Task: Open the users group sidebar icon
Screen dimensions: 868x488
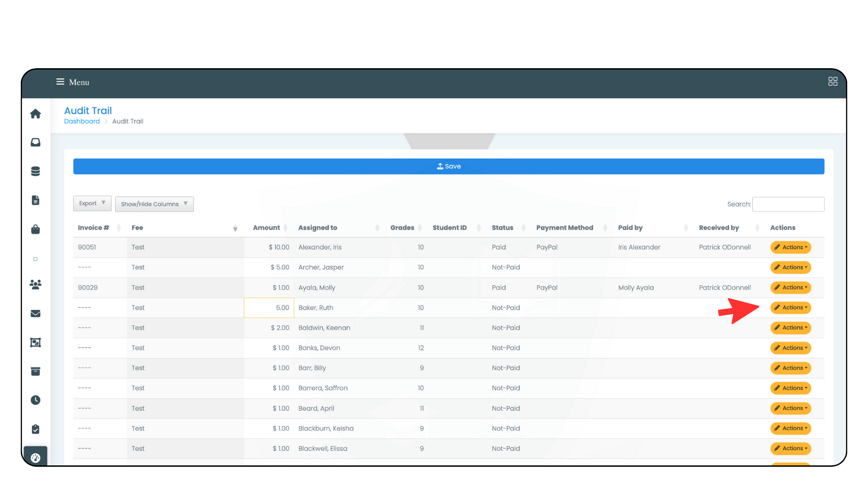Action: click(x=35, y=284)
